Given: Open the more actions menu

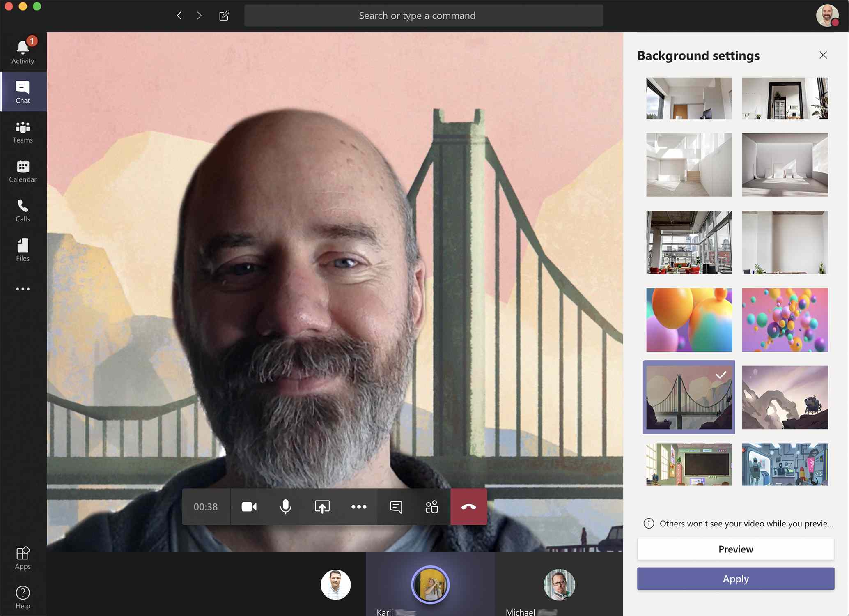Looking at the screenshot, I should click(x=358, y=506).
